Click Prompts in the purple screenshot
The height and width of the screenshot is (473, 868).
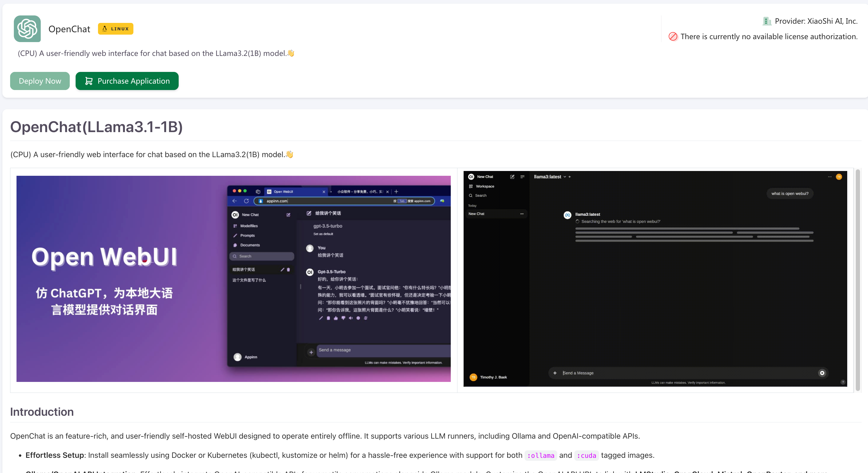244,235
